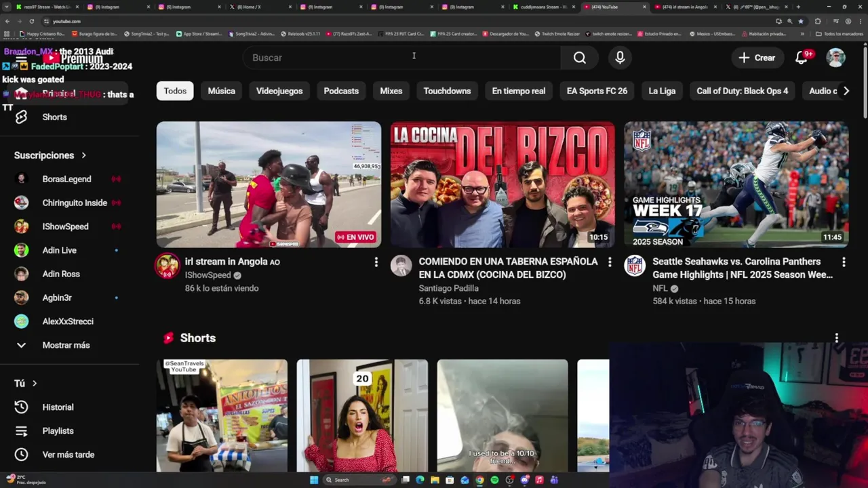
Task: Select the Call of Duty: Black Ops 4 chip
Action: pyautogui.click(x=743, y=91)
